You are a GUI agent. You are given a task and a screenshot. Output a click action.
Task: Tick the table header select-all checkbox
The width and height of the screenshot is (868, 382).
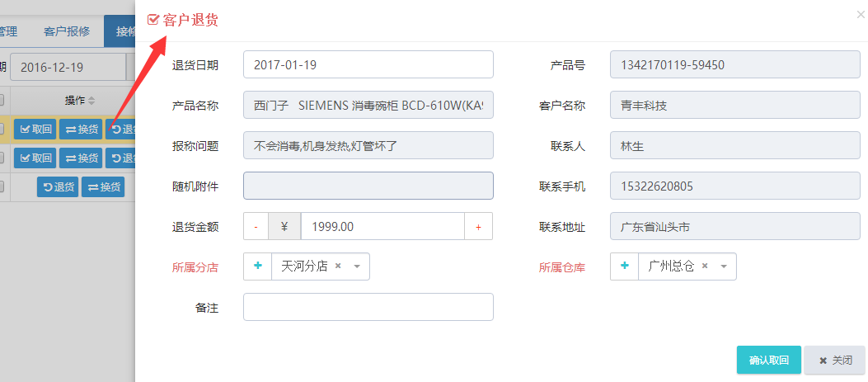coord(2,101)
